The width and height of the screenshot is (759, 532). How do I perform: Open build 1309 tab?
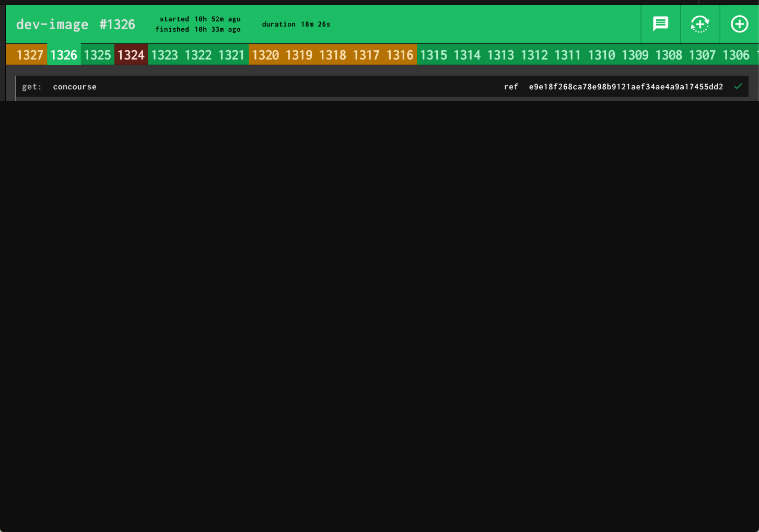635,55
